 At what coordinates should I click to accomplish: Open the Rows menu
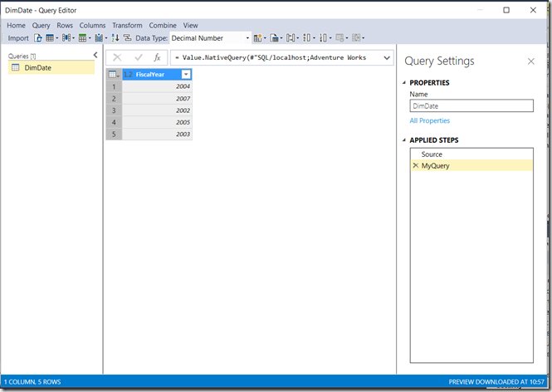click(65, 26)
